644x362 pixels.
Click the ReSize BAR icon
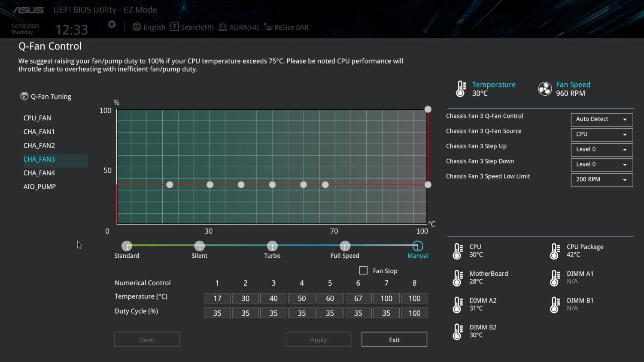[x=268, y=27]
